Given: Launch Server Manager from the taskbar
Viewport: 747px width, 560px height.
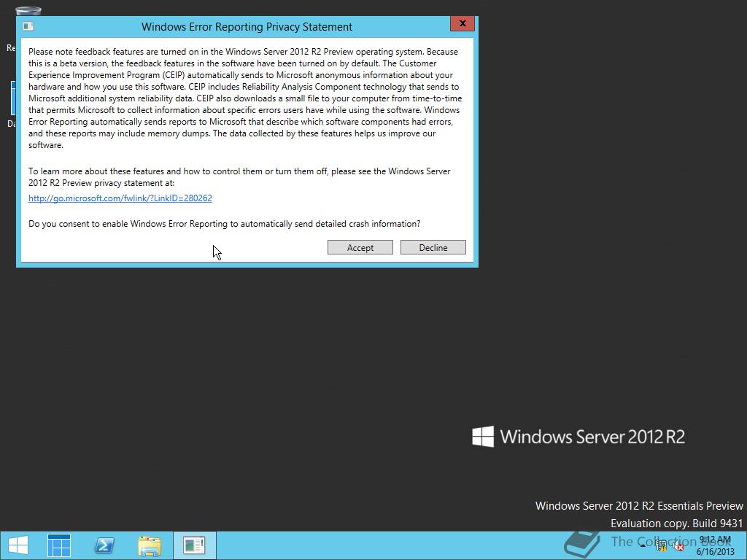Looking at the screenshot, I should [59, 545].
